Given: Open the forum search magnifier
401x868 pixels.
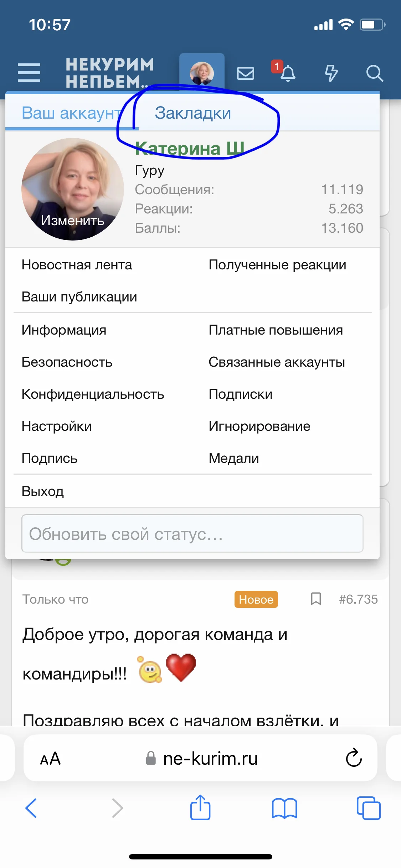Looking at the screenshot, I should click(x=374, y=73).
